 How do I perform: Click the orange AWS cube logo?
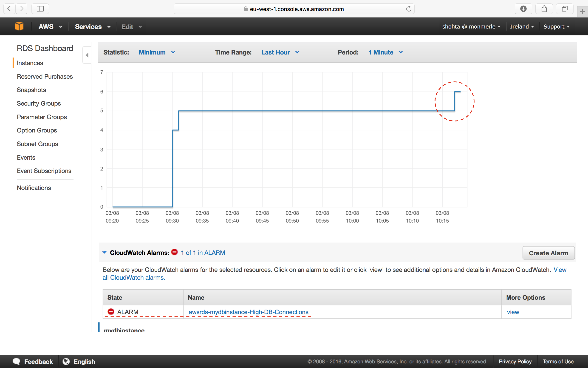pyautogui.click(x=19, y=26)
